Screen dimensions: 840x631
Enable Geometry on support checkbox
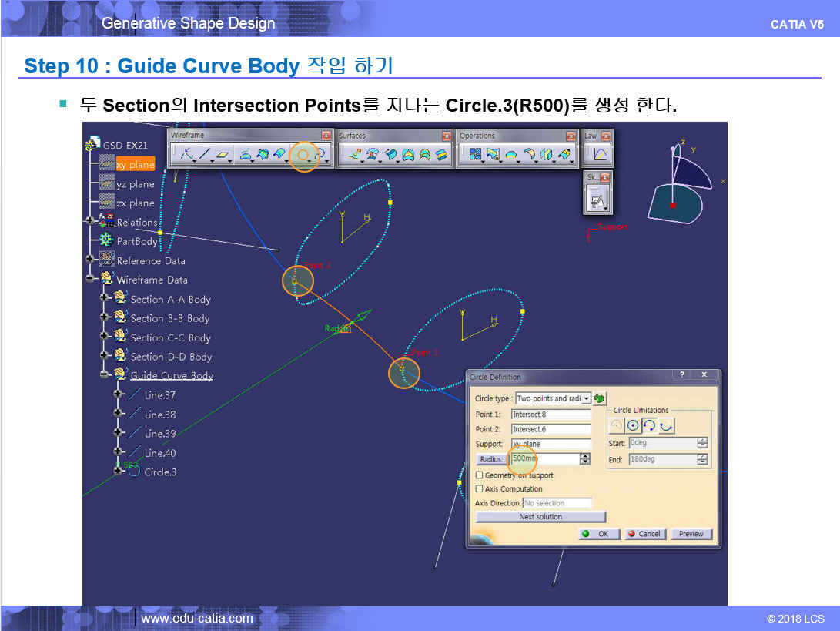click(x=480, y=475)
